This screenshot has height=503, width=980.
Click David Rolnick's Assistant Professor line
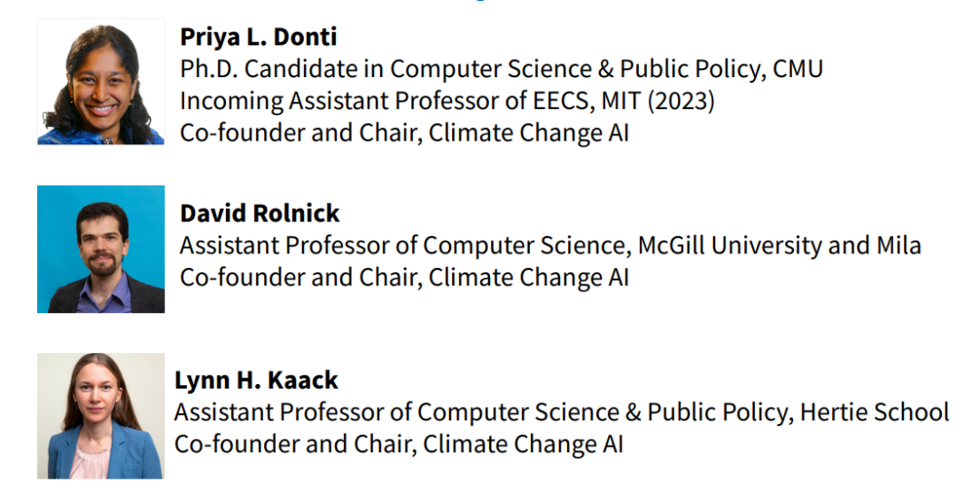click(550, 245)
